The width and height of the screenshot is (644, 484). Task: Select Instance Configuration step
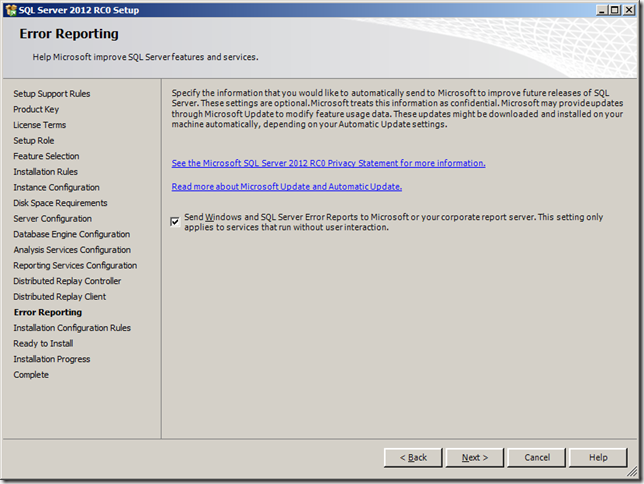click(x=56, y=187)
